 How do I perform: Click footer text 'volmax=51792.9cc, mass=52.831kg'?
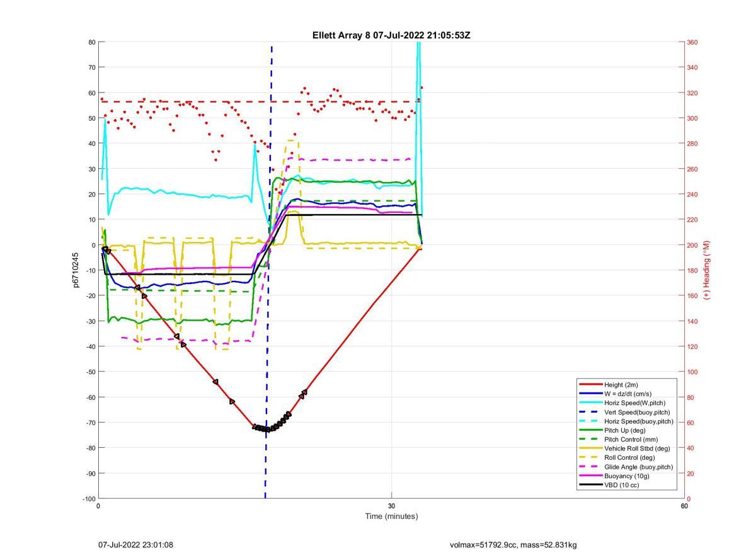pos(513,544)
